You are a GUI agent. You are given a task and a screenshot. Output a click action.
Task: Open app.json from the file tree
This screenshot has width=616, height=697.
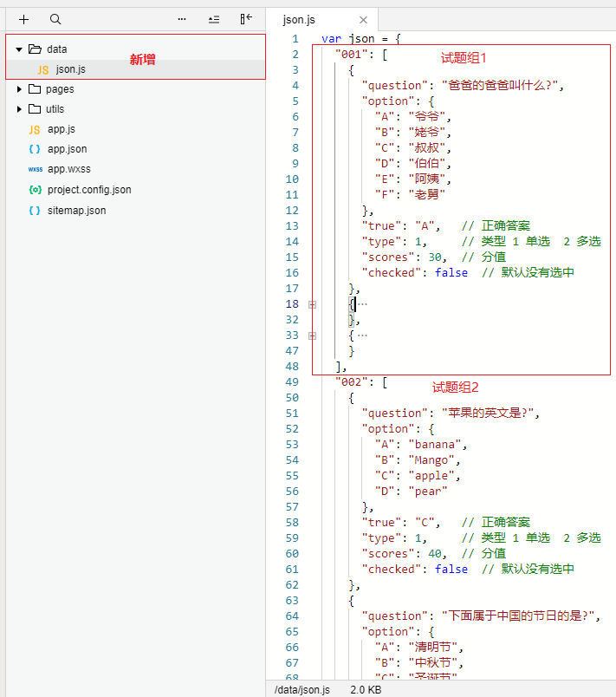point(67,149)
